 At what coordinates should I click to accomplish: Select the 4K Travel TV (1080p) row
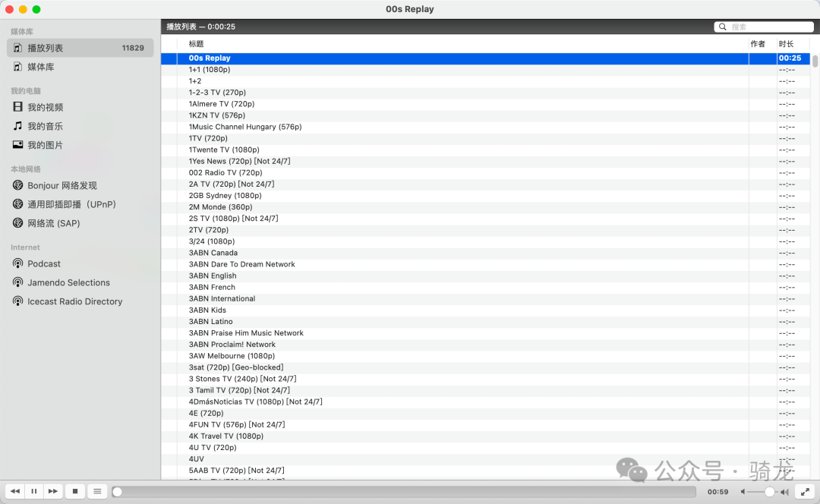coord(486,436)
